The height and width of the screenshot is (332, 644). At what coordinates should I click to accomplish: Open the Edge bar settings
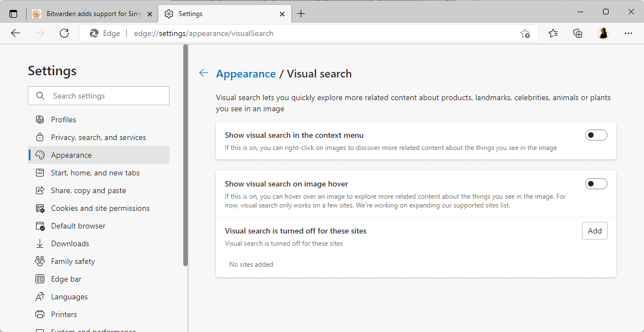(65, 278)
